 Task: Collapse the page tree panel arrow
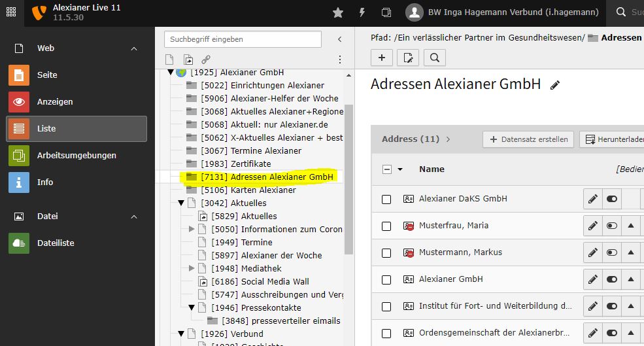[340, 39]
